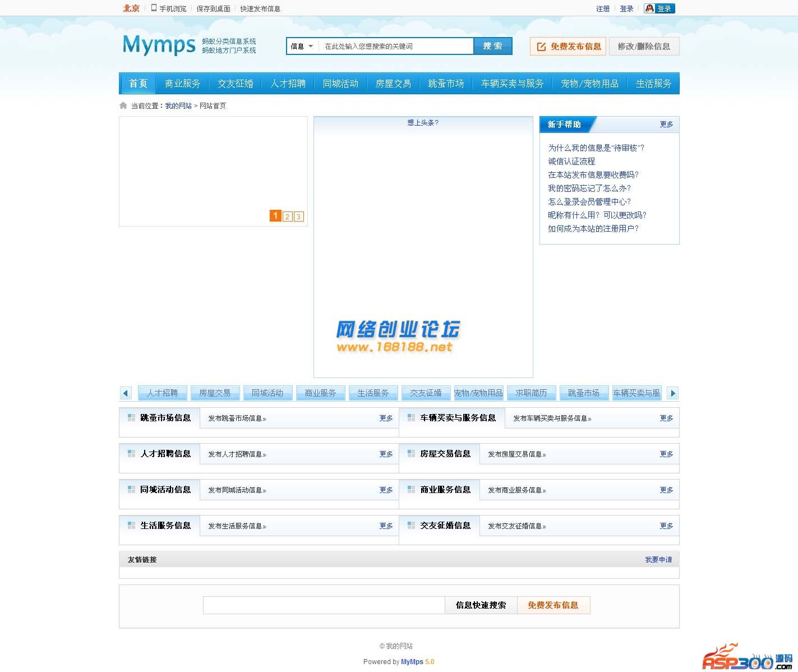Viewport: 798px width, 672px height.
Task: Open help item 在本站发布信息要收费吗?
Action: [593, 174]
